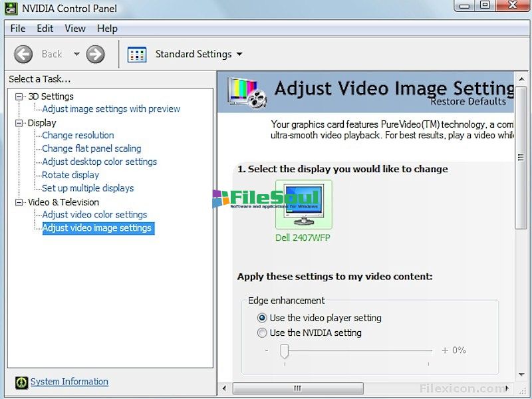Collapse the Video & Television tree node
Screen dimensions: 532x399
coord(19,202)
